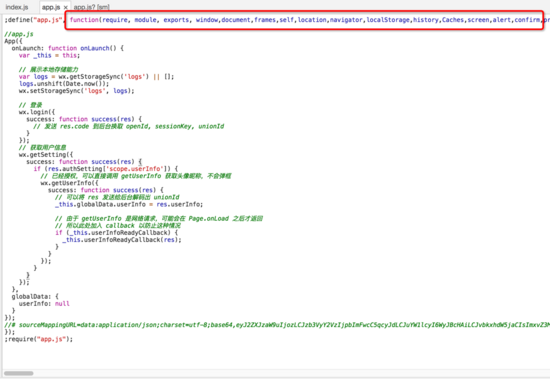
Task: Click the wx.getStorageSync('logs') line
Action: [x=96, y=77]
